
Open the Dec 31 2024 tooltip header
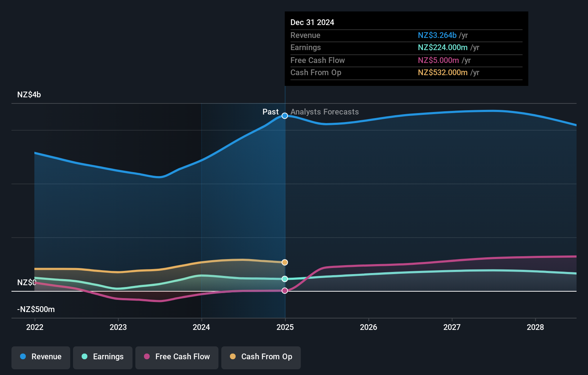coord(312,22)
